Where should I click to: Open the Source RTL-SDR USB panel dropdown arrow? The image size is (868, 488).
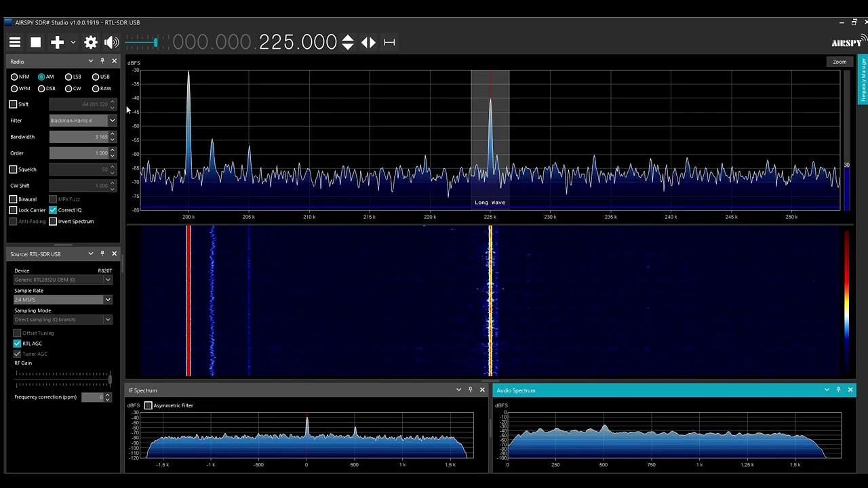click(91, 253)
